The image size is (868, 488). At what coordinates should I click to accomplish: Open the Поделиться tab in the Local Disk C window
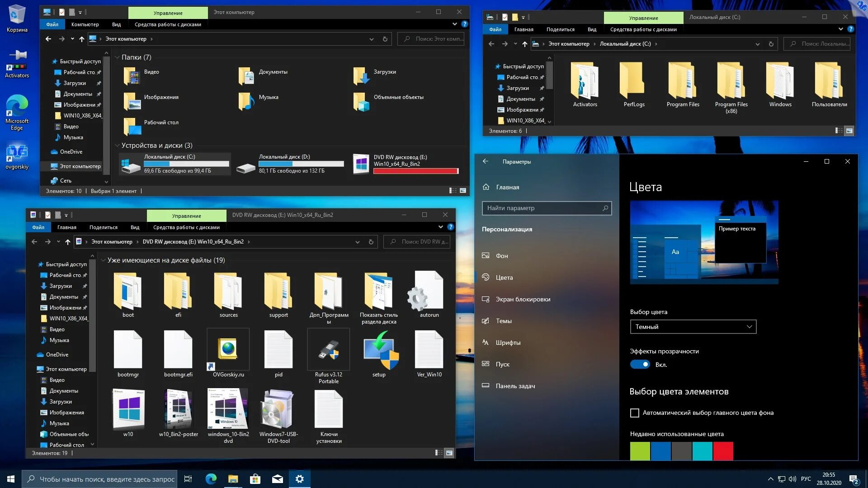tap(560, 29)
